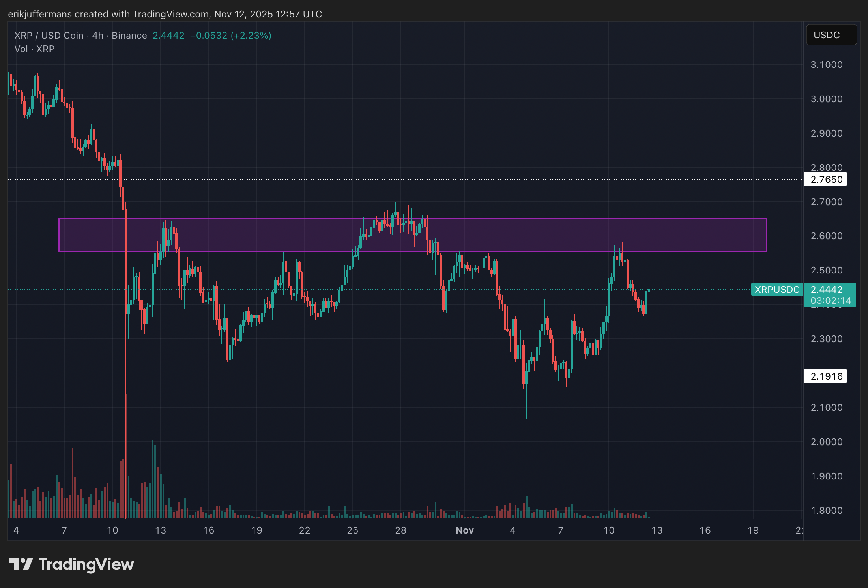The width and height of the screenshot is (868, 588).
Task: Click the 3.1000 price scale label
Action: pyautogui.click(x=826, y=65)
